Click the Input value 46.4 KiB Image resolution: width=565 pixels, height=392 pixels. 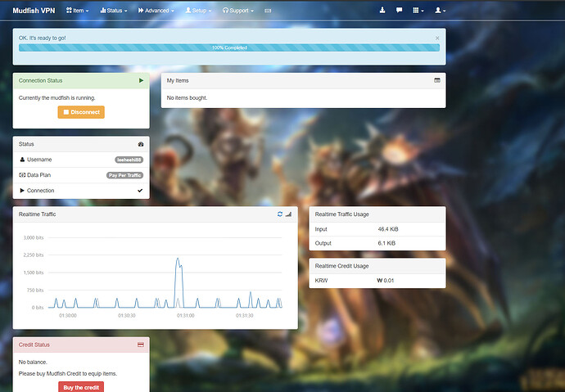(x=388, y=229)
